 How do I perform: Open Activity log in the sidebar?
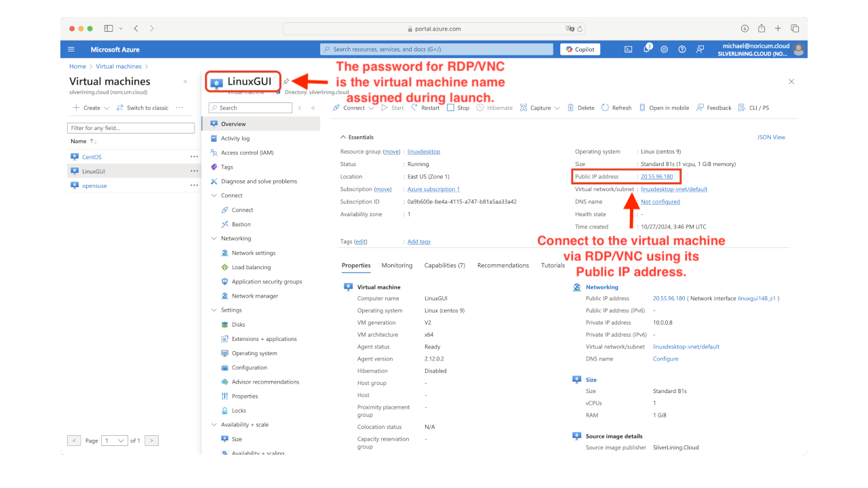point(235,138)
